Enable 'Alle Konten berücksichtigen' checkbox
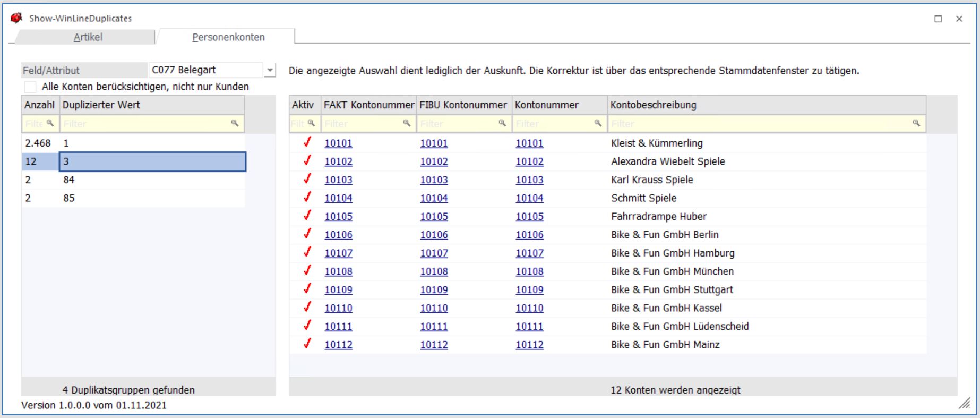Image resolution: width=980 pixels, height=418 pixels. click(31, 87)
